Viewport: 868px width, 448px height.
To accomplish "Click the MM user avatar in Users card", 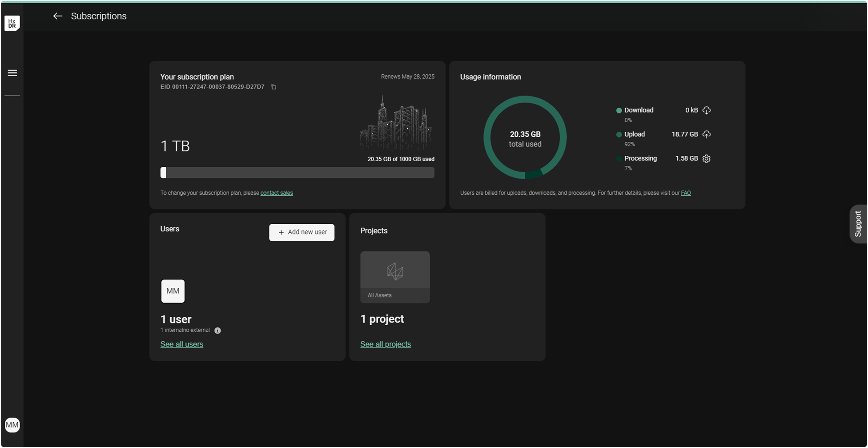I will tap(173, 291).
